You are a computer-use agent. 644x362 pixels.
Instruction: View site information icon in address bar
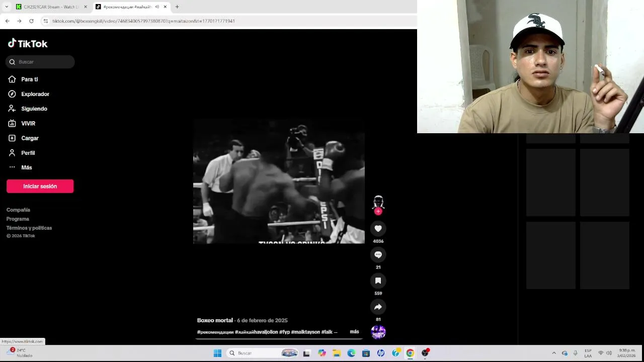[45, 21]
